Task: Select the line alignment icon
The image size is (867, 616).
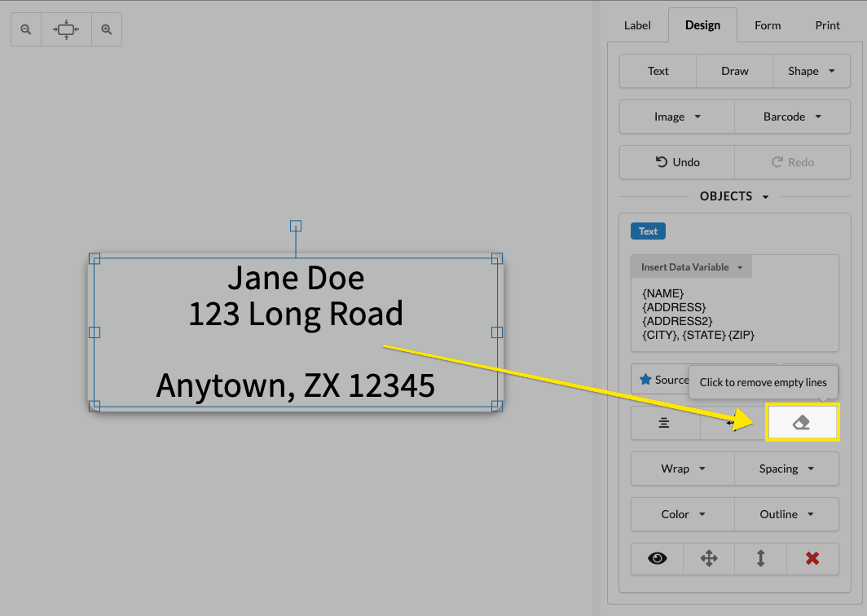Action: 665,422
